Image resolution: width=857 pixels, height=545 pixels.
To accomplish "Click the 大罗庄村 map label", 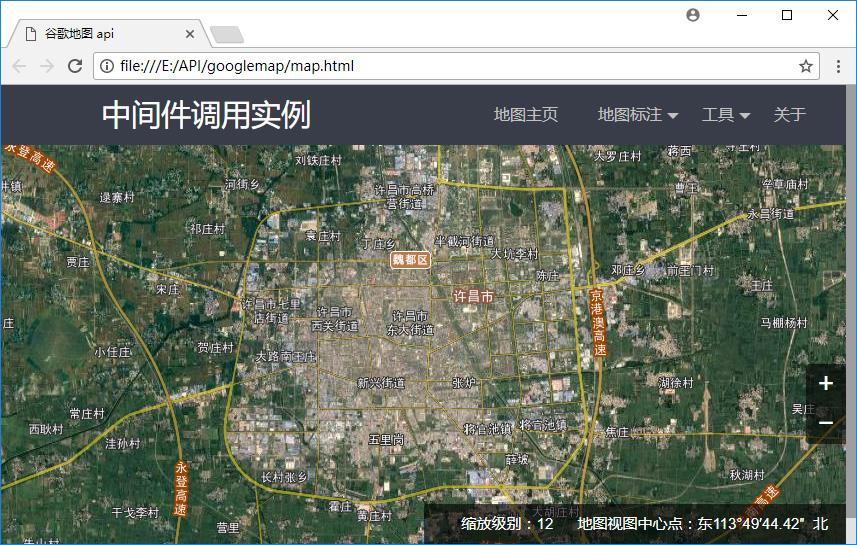I will point(617,157).
